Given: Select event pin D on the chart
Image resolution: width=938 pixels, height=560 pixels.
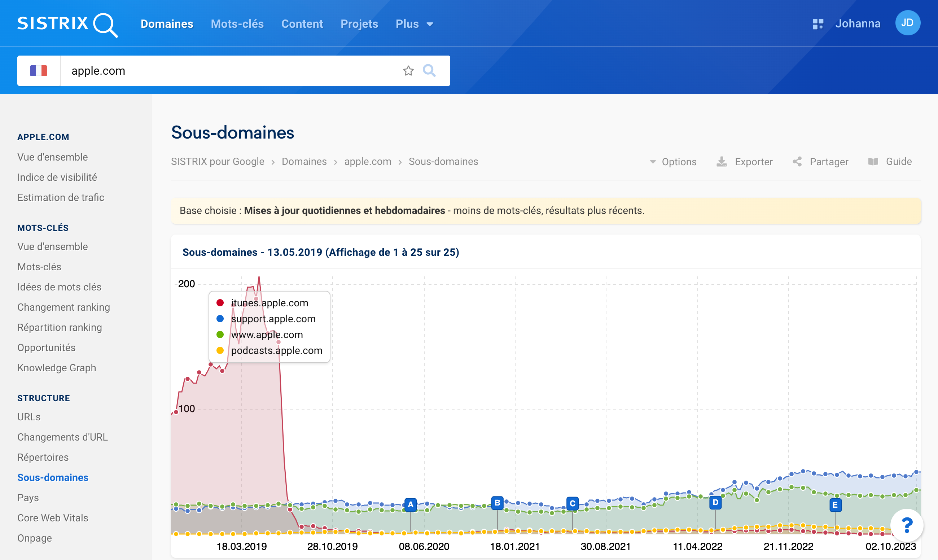Looking at the screenshot, I should pyautogui.click(x=715, y=503).
